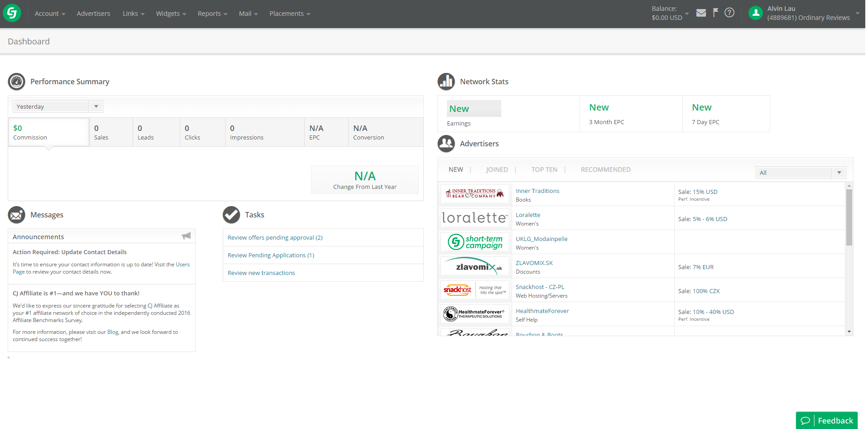Click the Advertisers people icon
This screenshot has width=868, height=429.
pyautogui.click(x=446, y=144)
